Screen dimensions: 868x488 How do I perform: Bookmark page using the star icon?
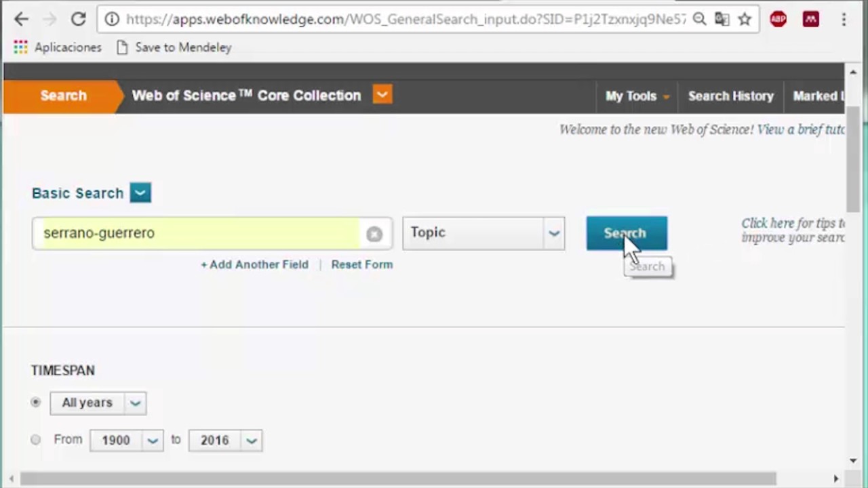coord(745,19)
